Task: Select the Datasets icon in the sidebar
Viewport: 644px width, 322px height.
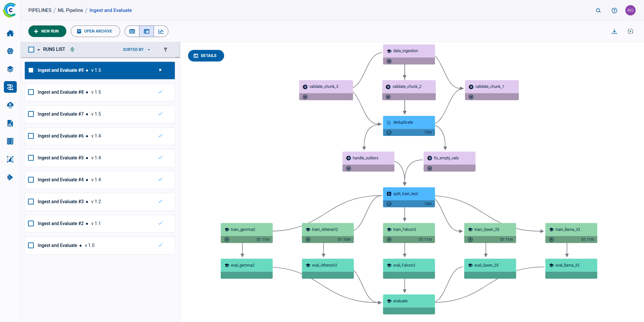Action: [x=10, y=69]
